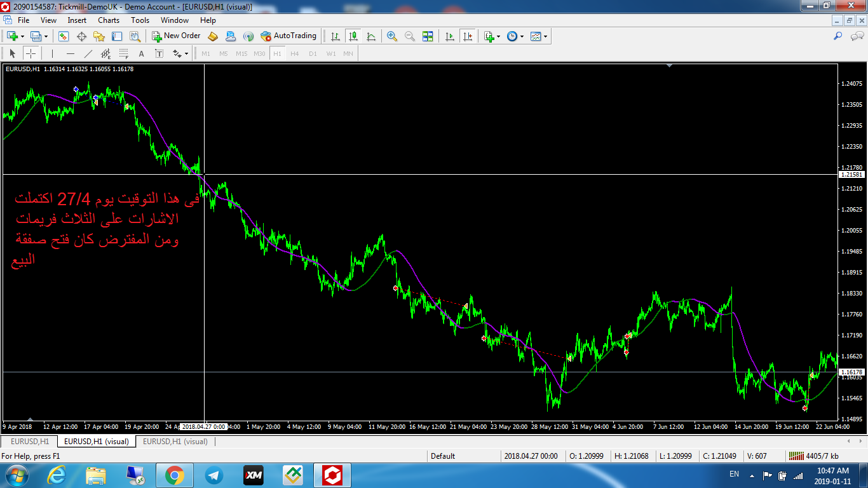This screenshot has height=488, width=868.
Task: Toggle the crosshair cursor tool
Action: [x=31, y=54]
